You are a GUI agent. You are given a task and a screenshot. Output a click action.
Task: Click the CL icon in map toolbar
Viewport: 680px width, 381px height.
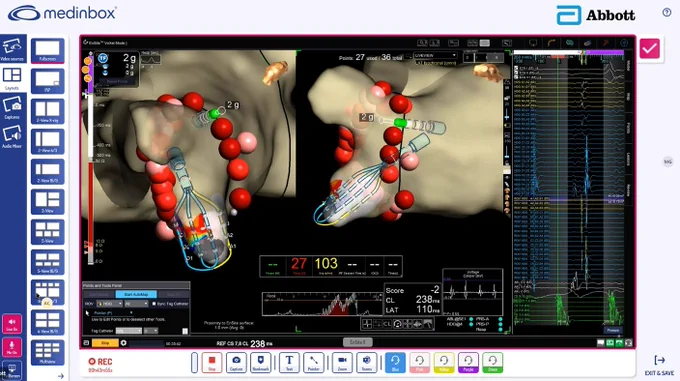[x=387, y=324]
